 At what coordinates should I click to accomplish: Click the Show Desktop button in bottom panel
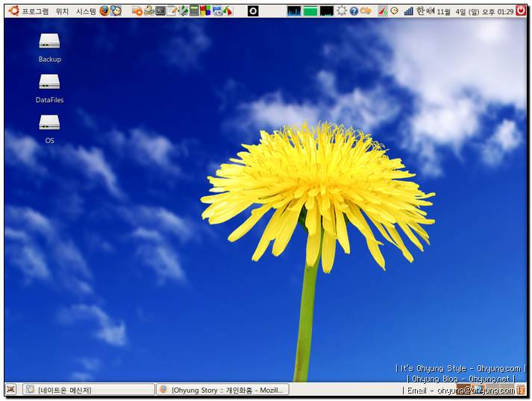pos(10,389)
